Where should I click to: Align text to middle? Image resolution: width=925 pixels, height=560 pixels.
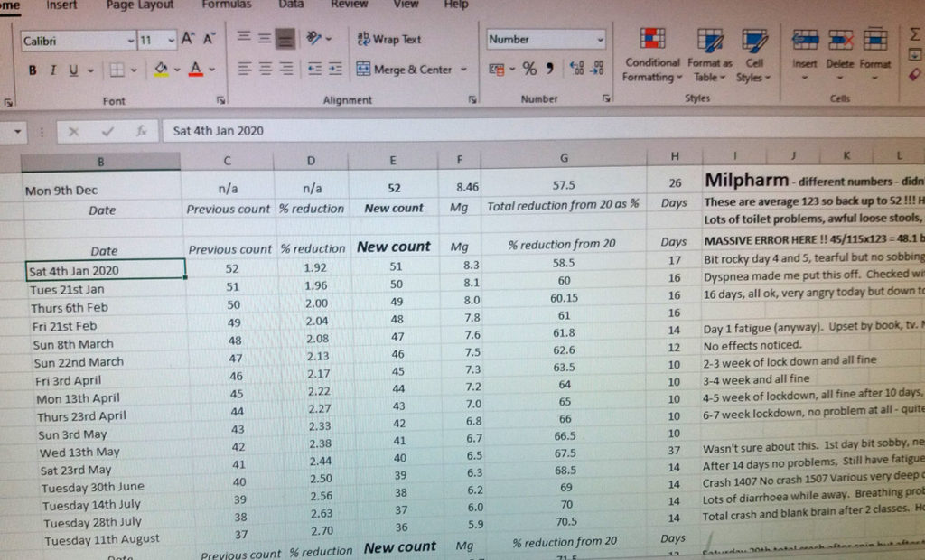tap(265, 38)
